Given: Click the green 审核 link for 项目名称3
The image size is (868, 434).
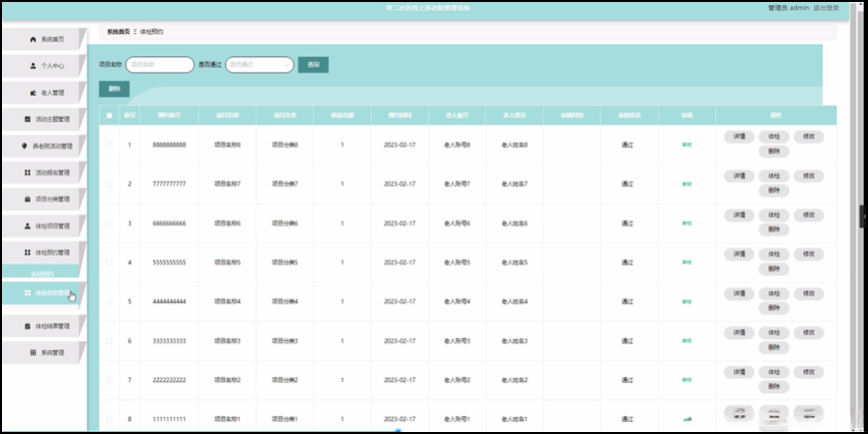Looking at the screenshot, I should click(x=687, y=341).
